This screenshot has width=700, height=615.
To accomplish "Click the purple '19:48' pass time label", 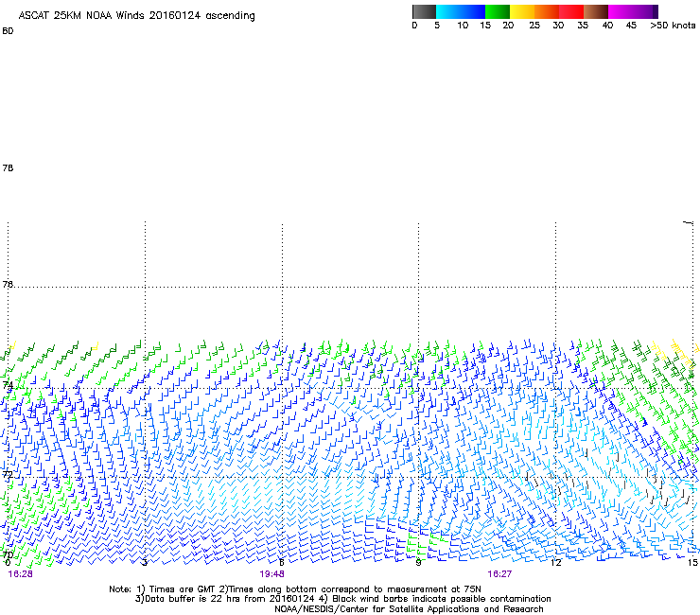I will [x=271, y=574].
